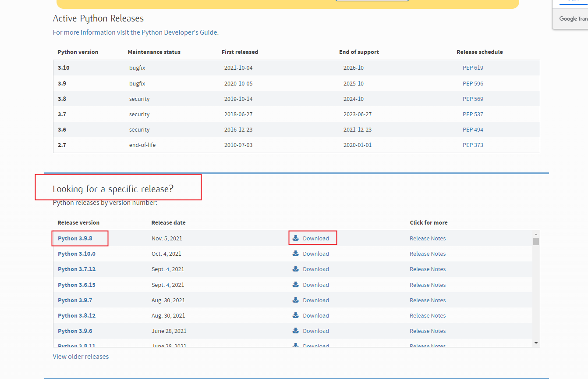Click the release date of Python 3.7.12
Image resolution: width=588 pixels, height=379 pixels.
pos(168,269)
